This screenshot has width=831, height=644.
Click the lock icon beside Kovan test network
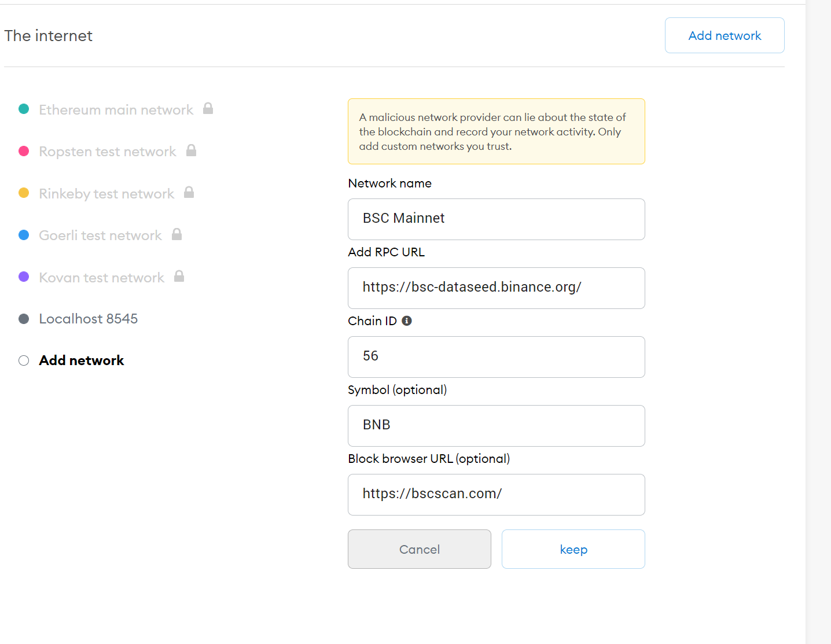click(x=179, y=276)
